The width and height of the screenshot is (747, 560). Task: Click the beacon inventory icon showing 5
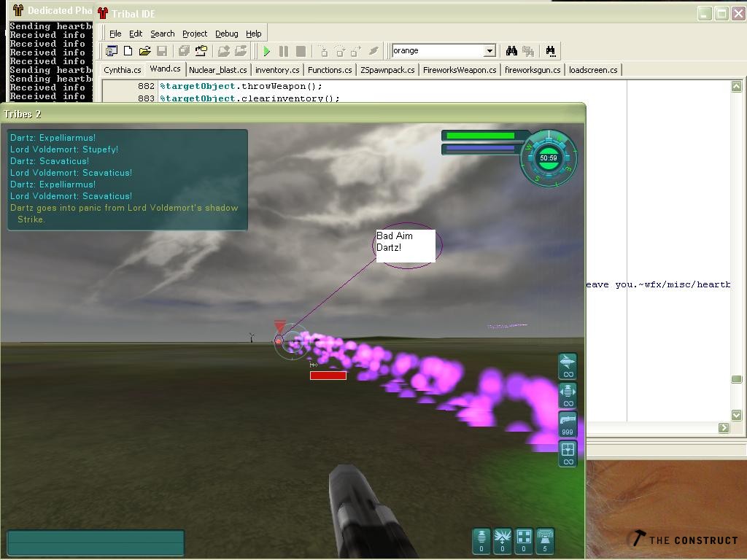545,541
